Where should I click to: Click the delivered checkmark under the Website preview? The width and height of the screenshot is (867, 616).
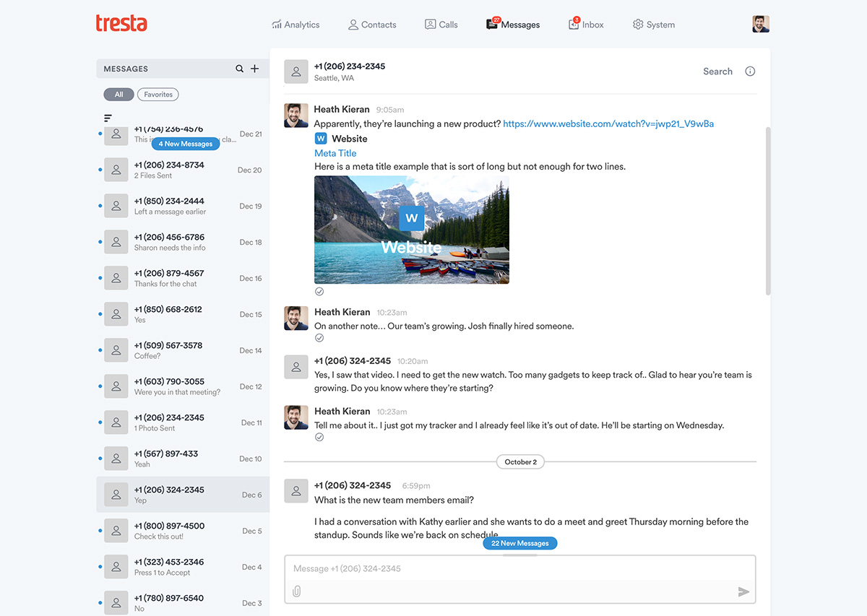pos(319,292)
